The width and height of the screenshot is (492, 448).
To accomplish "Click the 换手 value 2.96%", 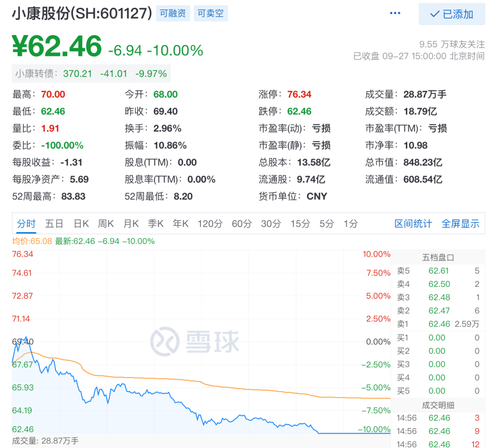I will click(167, 128).
